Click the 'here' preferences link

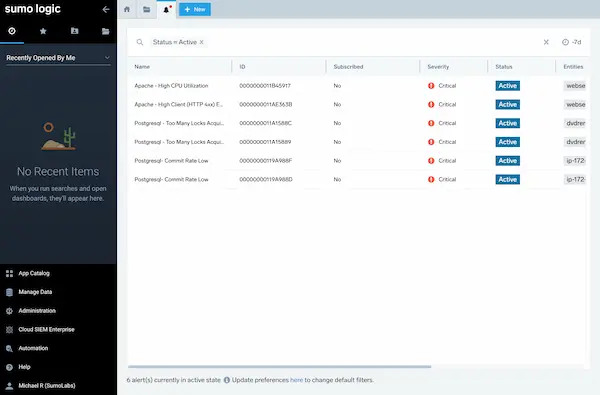tap(297, 380)
